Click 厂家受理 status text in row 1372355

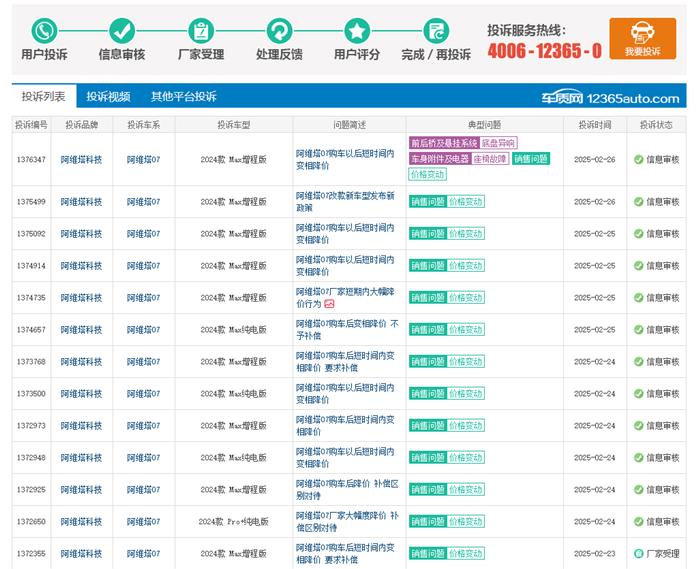tap(663, 553)
